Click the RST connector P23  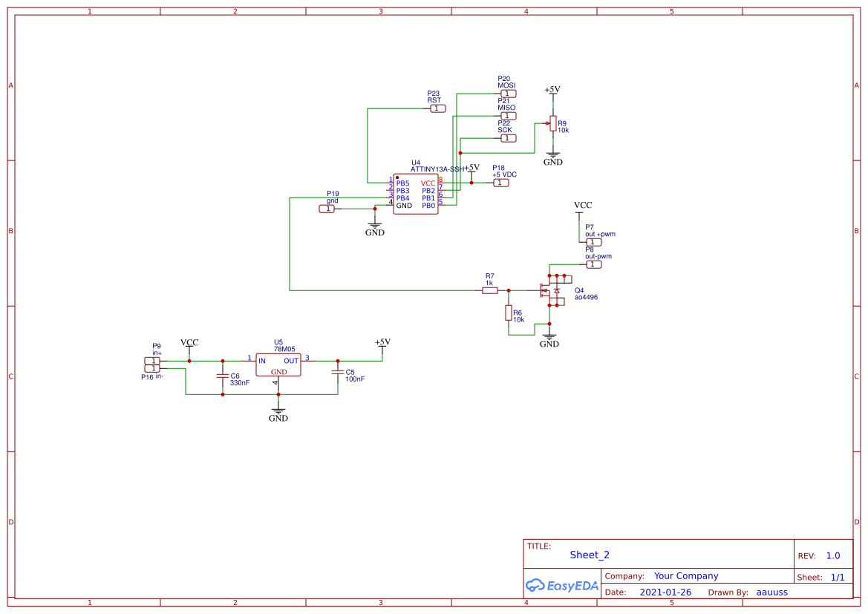pyautogui.click(x=437, y=108)
